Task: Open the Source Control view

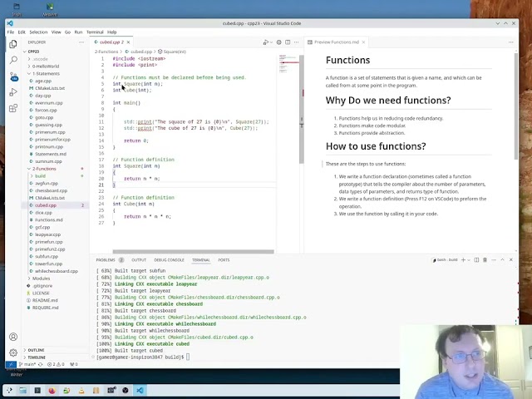Action: point(13,76)
